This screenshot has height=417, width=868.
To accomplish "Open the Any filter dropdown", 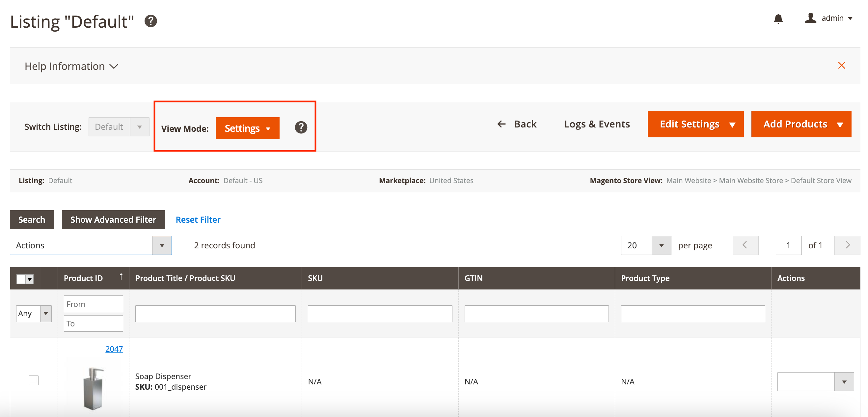I will [34, 314].
